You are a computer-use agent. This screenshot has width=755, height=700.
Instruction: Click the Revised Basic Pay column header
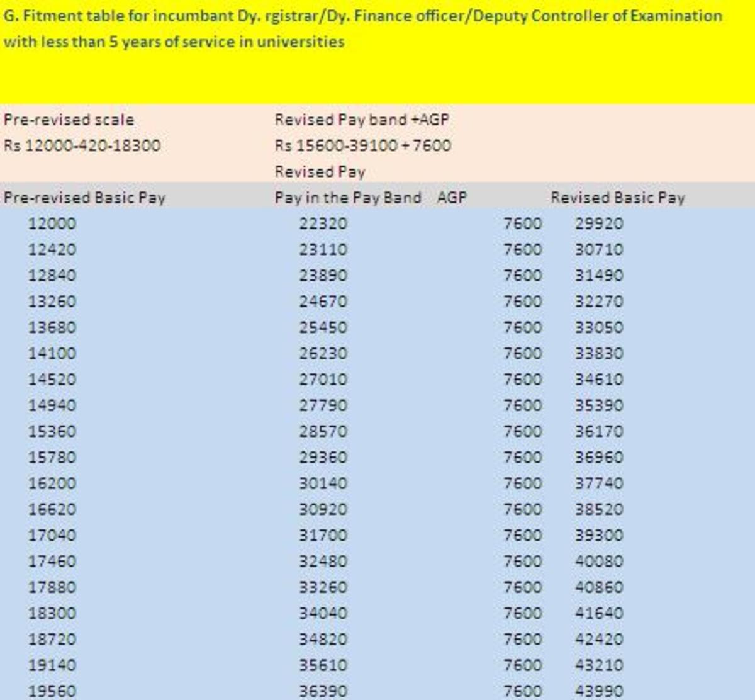click(x=618, y=197)
